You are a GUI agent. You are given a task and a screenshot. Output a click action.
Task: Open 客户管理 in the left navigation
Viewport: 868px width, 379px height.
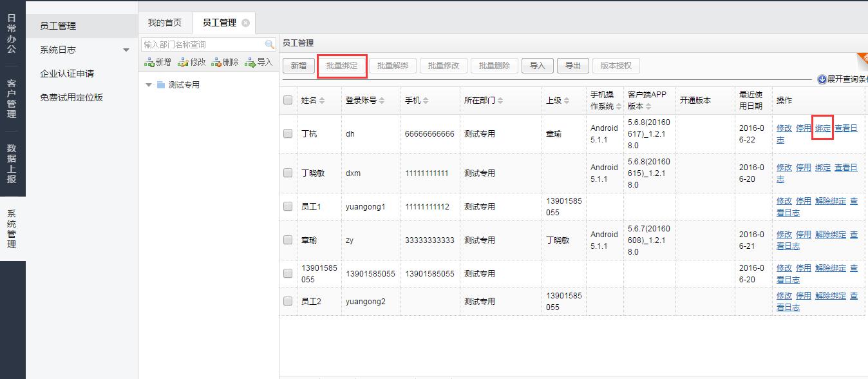click(12, 99)
